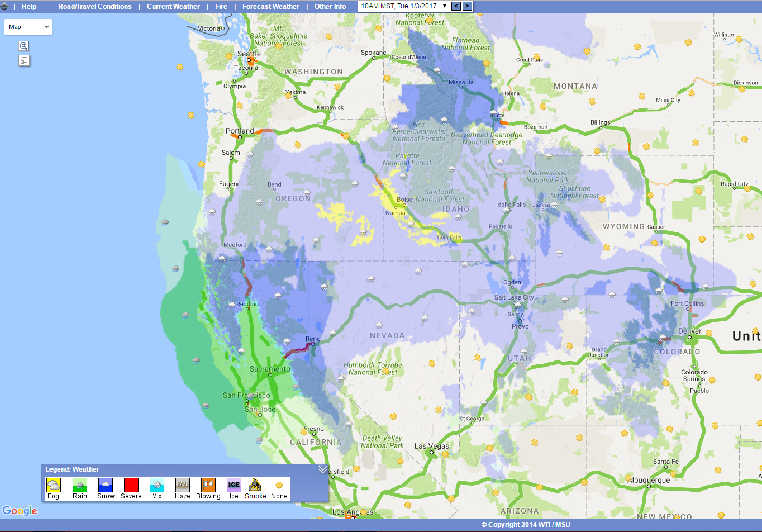Click the Ice legend icon

point(233,486)
